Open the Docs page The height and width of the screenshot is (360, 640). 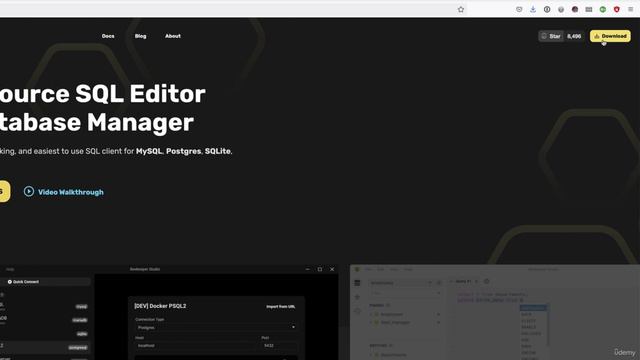tap(108, 36)
